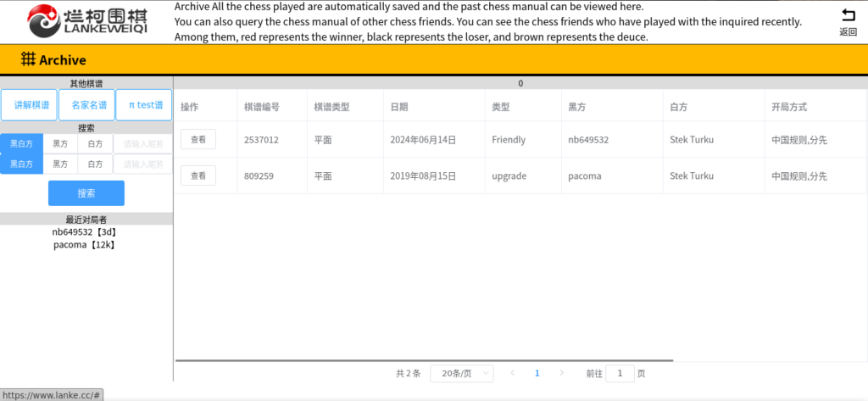The width and height of the screenshot is (868, 401).
Task: Select recent opponent nb649532【3d】
Action: click(x=84, y=231)
